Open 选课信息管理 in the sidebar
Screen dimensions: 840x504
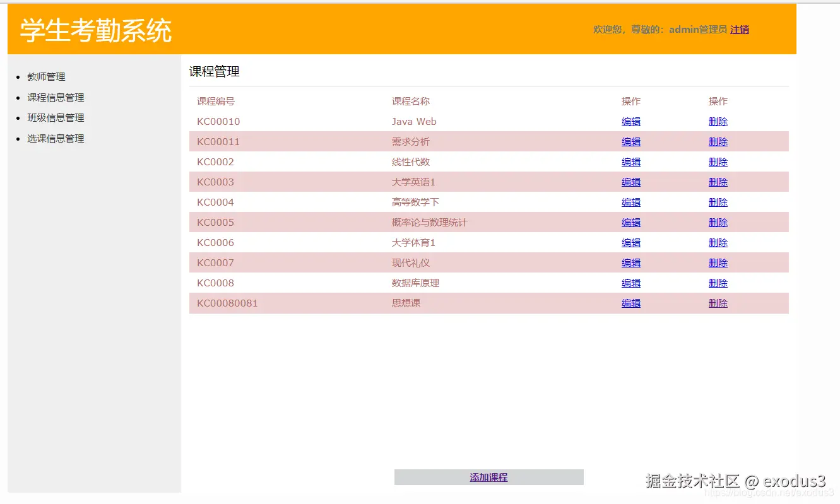point(56,139)
